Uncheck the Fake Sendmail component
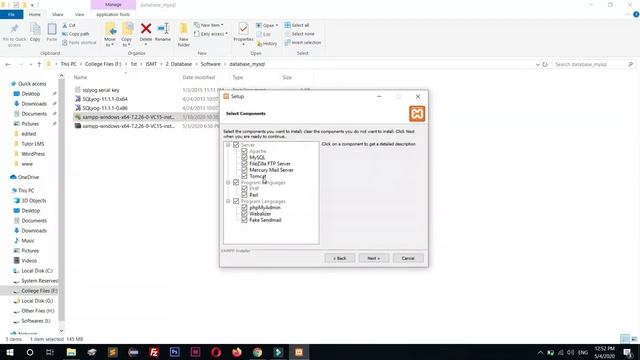This screenshot has width=640, height=360. click(x=244, y=220)
